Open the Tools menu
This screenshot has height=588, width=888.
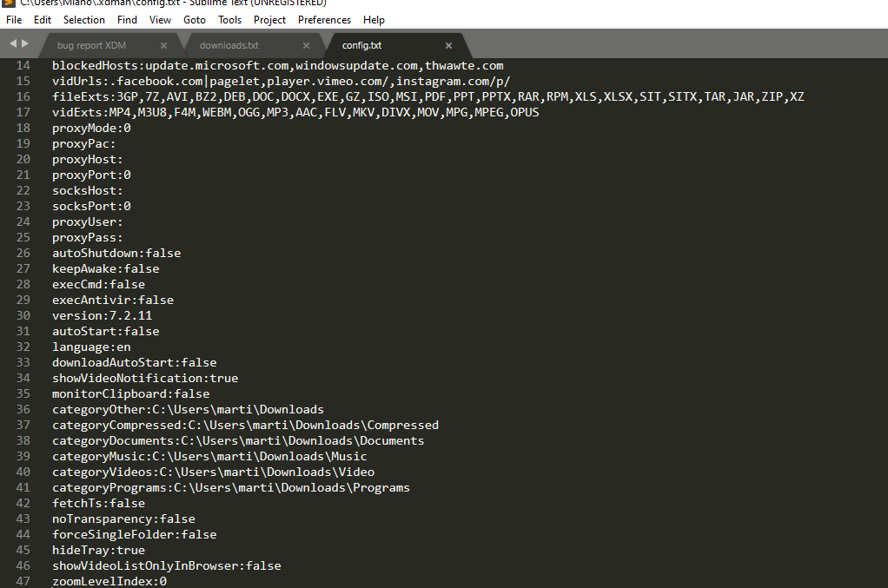229,19
